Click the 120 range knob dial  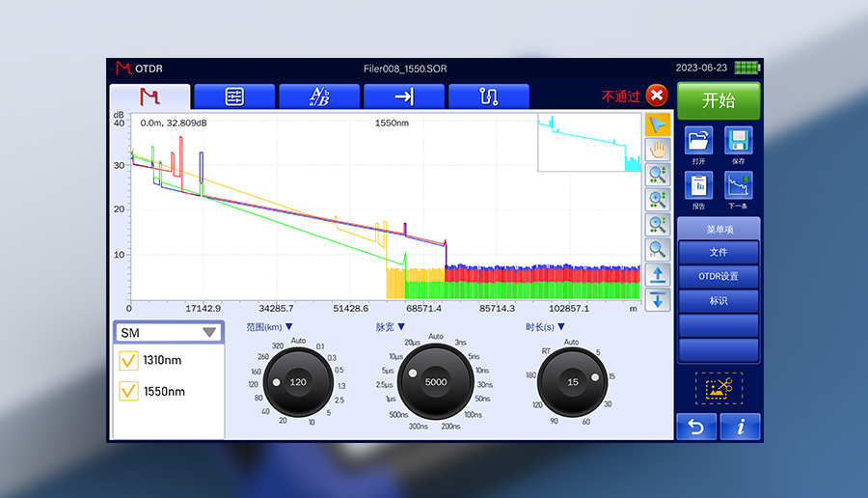(298, 381)
